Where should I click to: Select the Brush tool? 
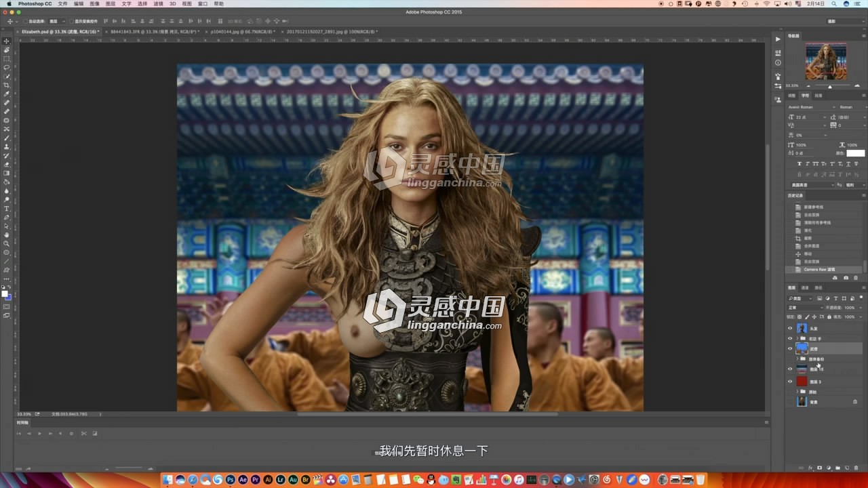click(6, 138)
